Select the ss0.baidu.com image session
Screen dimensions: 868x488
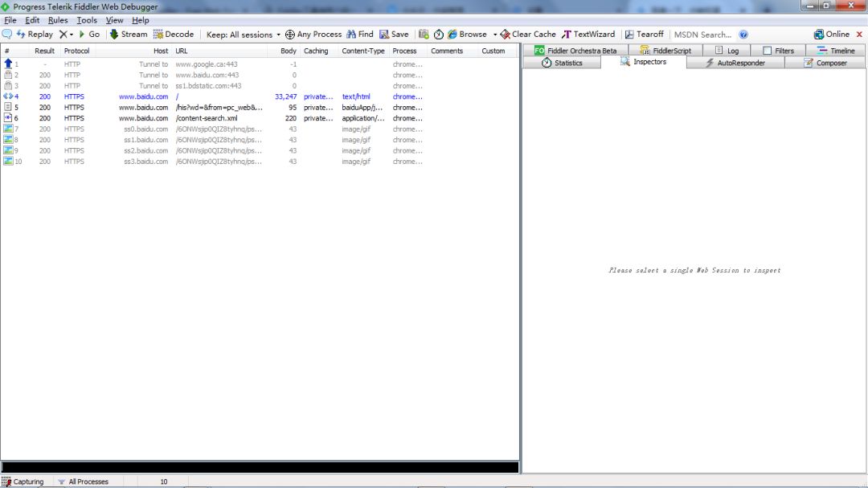(x=260, y=129)
